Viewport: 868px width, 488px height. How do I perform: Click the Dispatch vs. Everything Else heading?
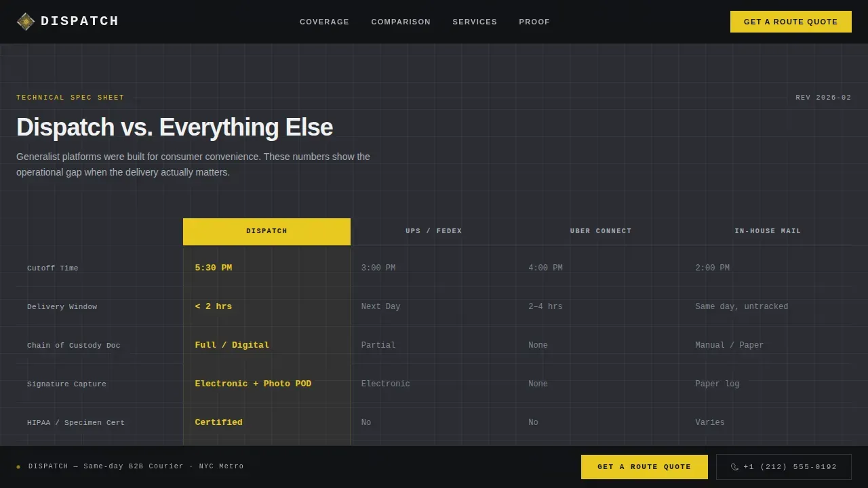click(x=174, y=127)
